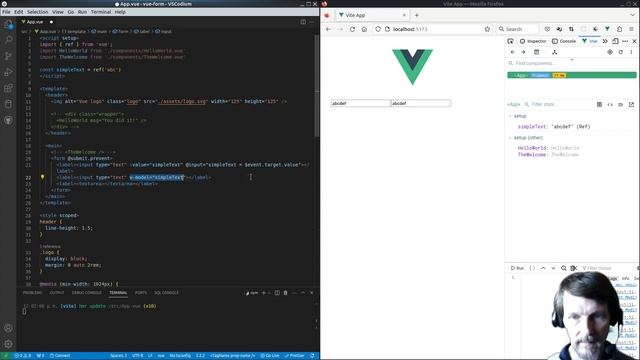Click Connect in VSCodium status bar
The height and width of the screenshot is (360, 640).
(x=60, y=356)
